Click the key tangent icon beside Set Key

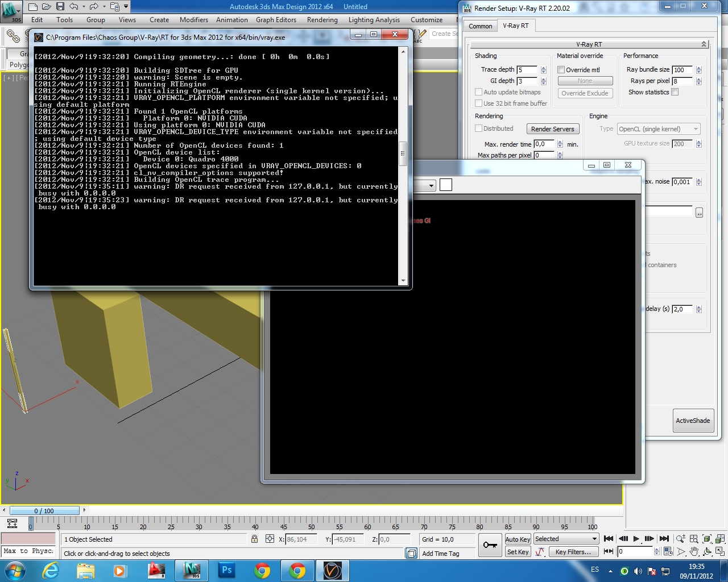coord(540,551)
